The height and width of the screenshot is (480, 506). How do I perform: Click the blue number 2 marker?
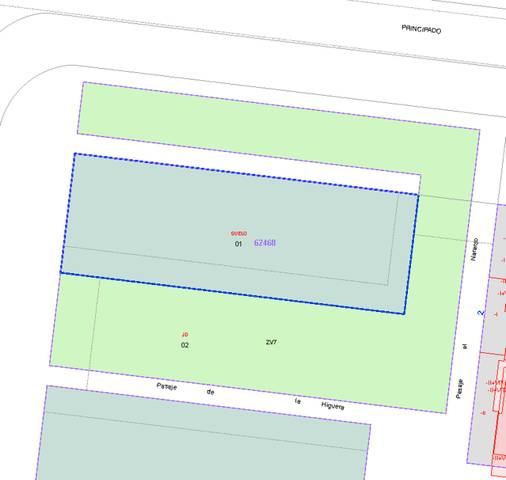pos(480,313)
